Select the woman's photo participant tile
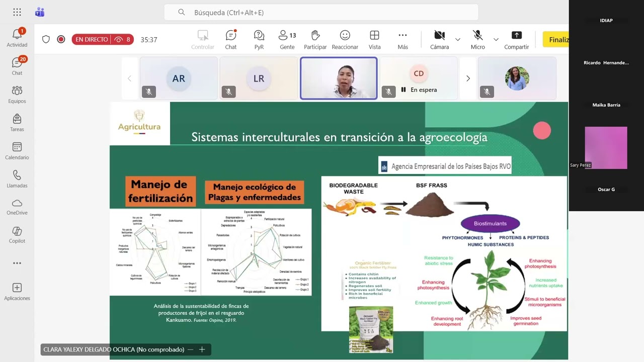The height and width of the screenshot is (362, 644). [517, 78]
